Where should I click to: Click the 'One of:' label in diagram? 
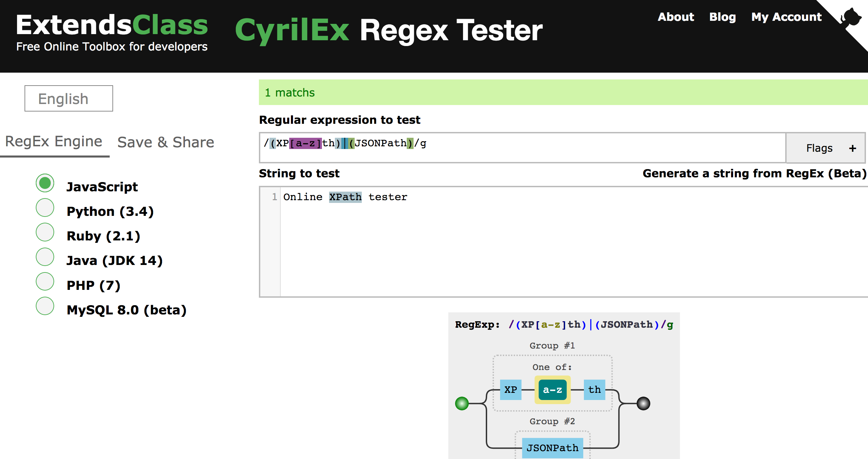pyautogui.click(x=552, y=367)
